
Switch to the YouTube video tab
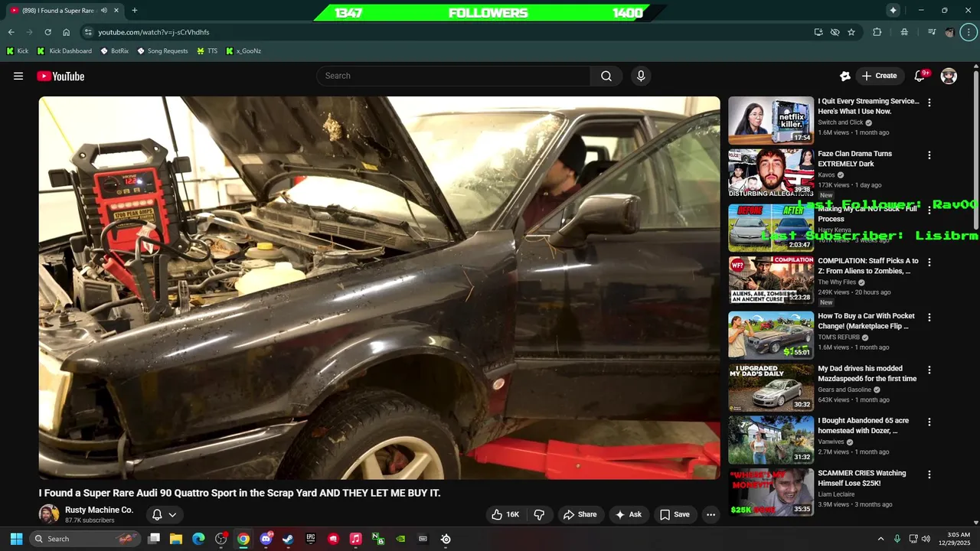[x=64, y=11]
